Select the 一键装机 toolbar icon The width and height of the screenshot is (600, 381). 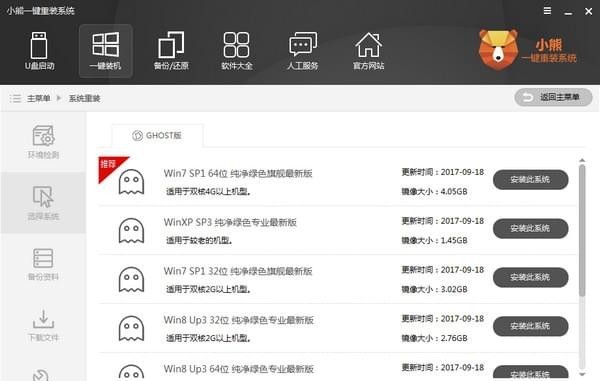pos(106,51)
